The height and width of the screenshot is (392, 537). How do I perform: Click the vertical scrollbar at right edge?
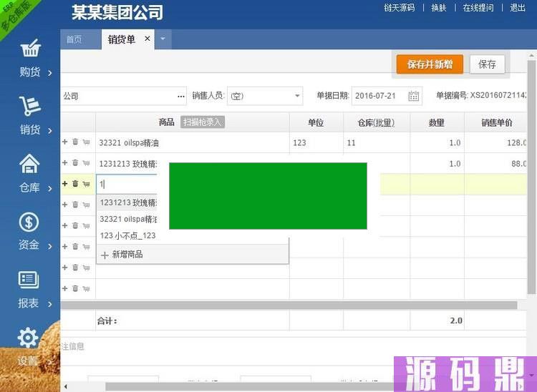[531, 177]
